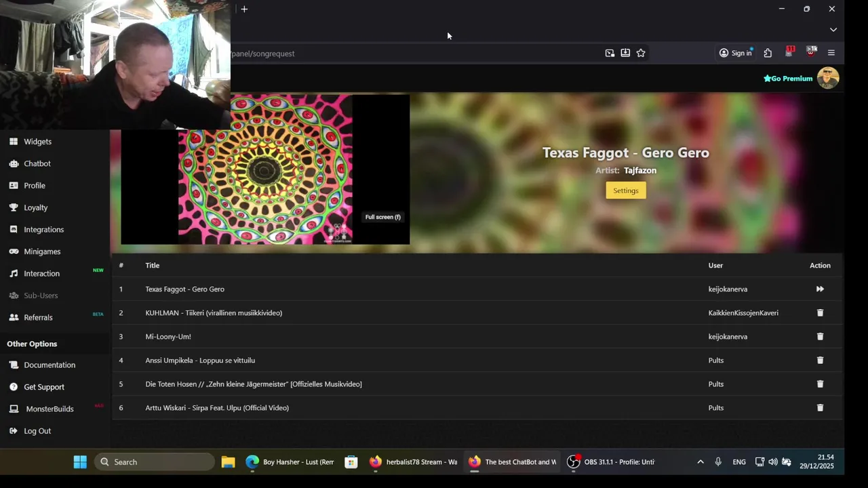Delete the KUHLMAN - Tiikeri song request
The width and height of the screenshot is (868, 488).
(x=820, y=313)
